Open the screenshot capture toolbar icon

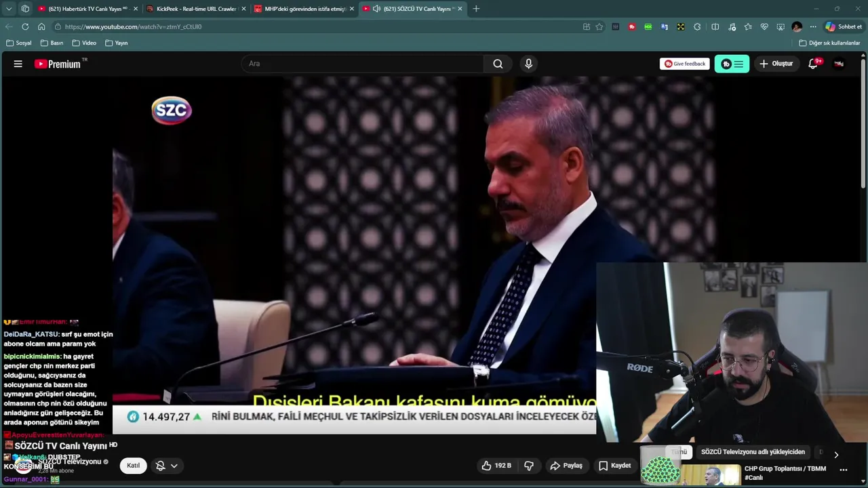(x=781, y=26)
